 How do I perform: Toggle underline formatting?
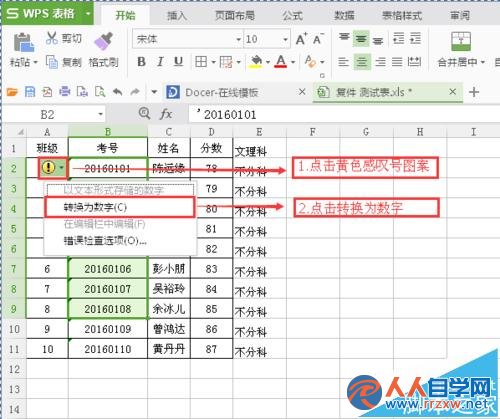[x=179, y=62]
